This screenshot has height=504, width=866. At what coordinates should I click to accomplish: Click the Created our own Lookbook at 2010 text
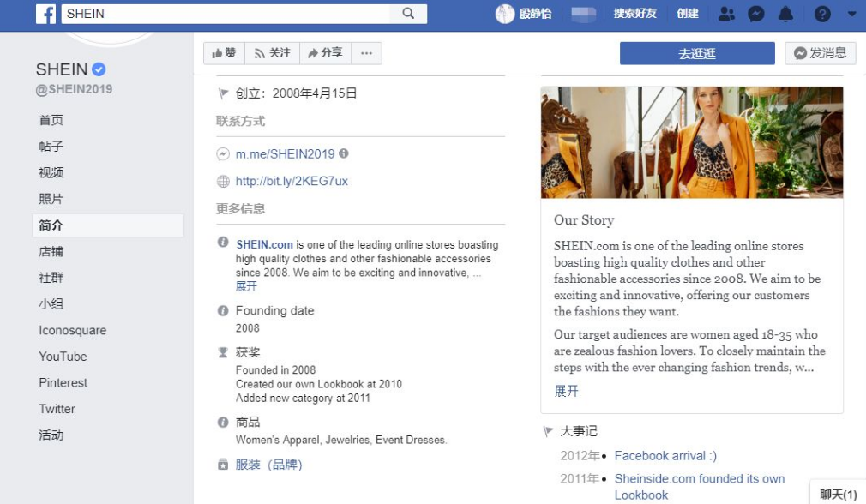(x=319, y=384)
